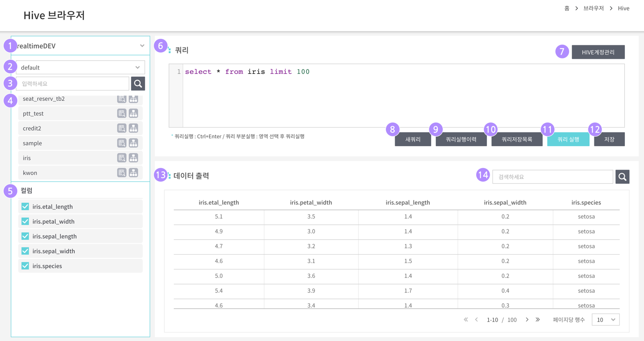644x341 pixels.
Task: Go to the next results page
Action: pos(527,320)
